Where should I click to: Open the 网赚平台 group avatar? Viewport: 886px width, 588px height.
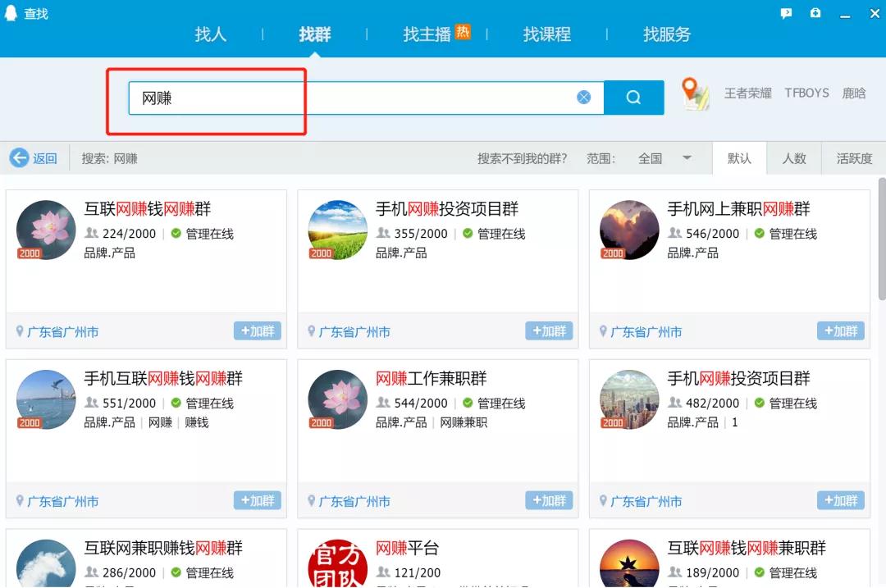click(337, 562)
